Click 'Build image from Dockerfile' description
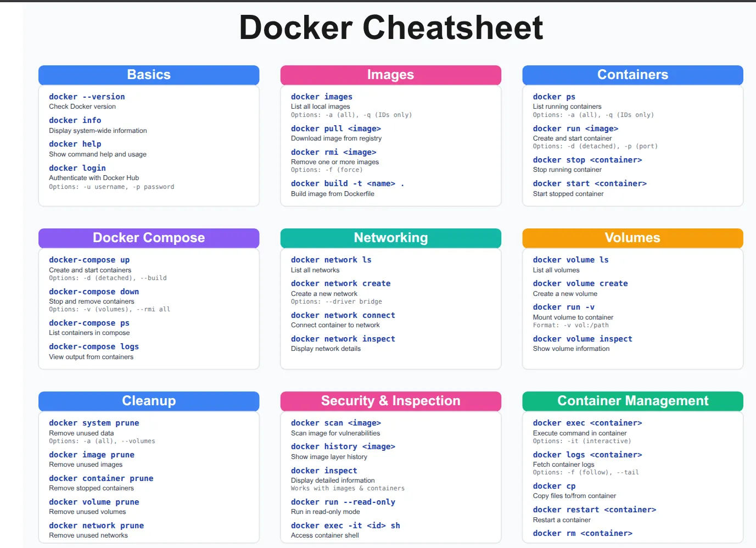756x548 pixels. point(333,194)
